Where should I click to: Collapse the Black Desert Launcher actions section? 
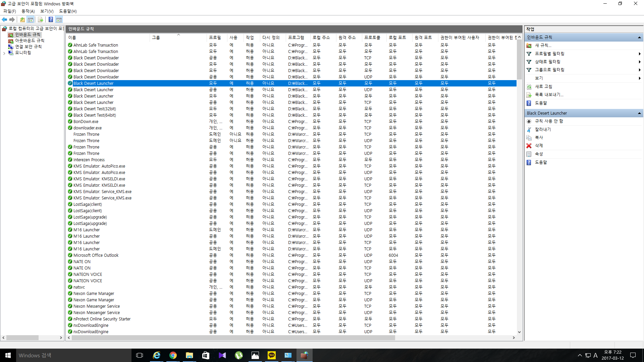pos(639,113)
